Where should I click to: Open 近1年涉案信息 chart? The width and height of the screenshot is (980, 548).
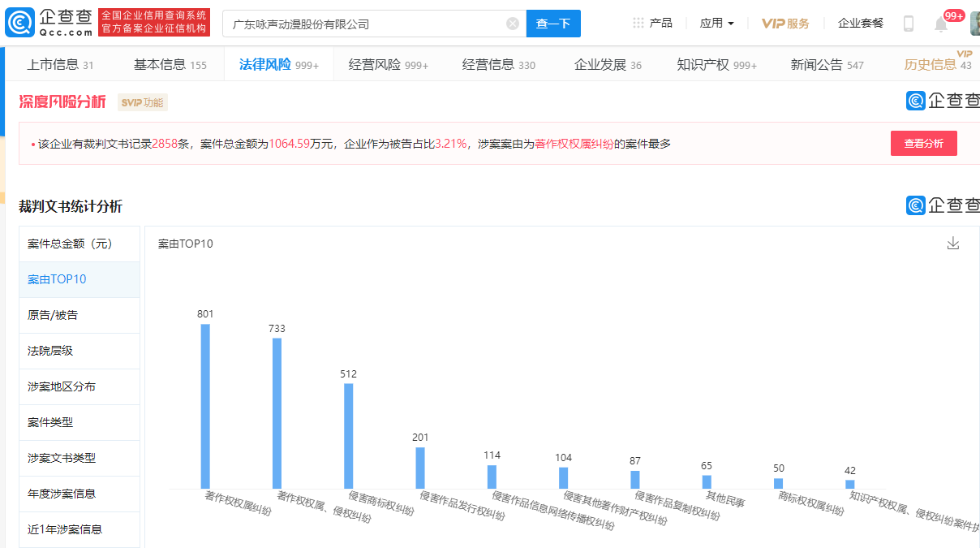[80, 529]
